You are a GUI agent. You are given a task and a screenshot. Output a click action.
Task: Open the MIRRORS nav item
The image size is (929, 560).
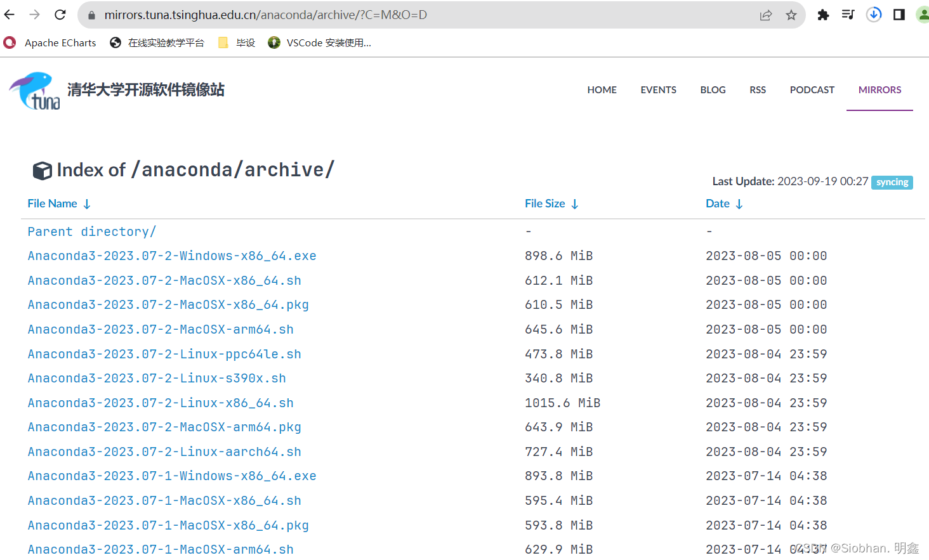[x=880, y=90]
